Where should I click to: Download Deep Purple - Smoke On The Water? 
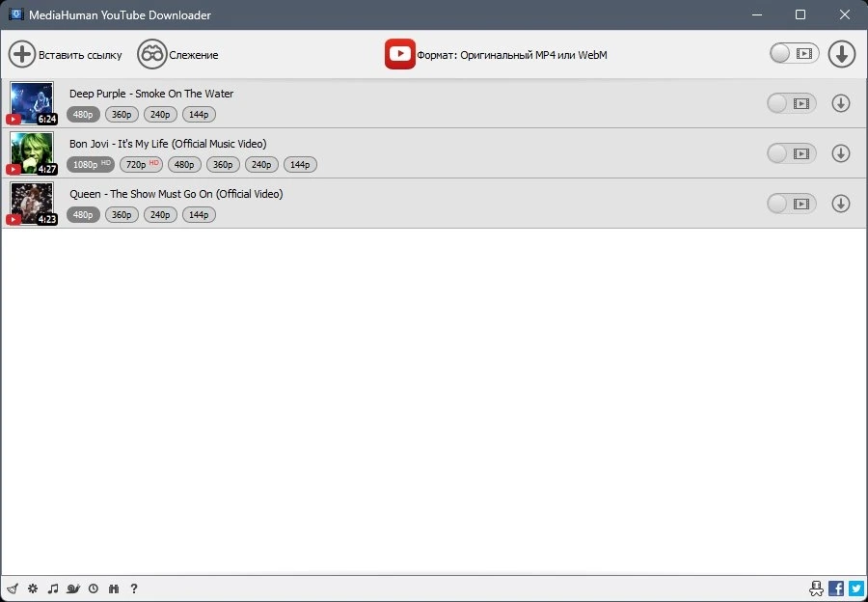click(x=840, y=103)
